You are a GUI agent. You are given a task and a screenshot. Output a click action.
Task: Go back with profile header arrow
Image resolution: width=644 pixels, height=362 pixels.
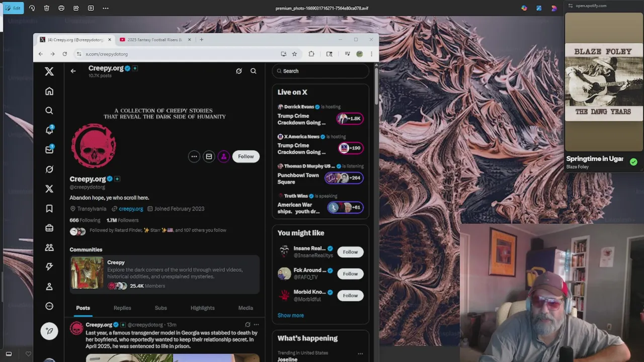[73, 71]
